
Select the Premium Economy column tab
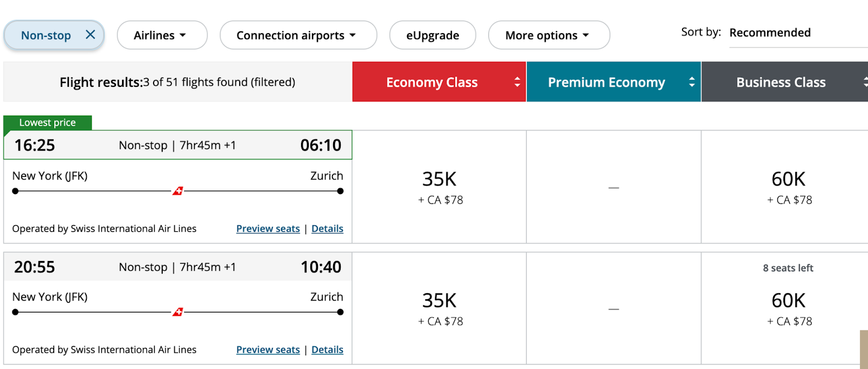tap(606, 82)
